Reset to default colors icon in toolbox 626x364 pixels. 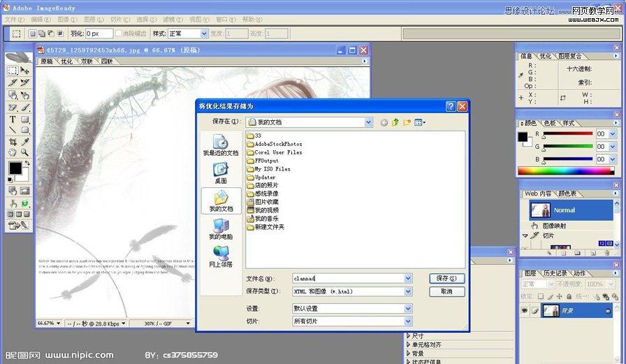click(x=10, y=180)
